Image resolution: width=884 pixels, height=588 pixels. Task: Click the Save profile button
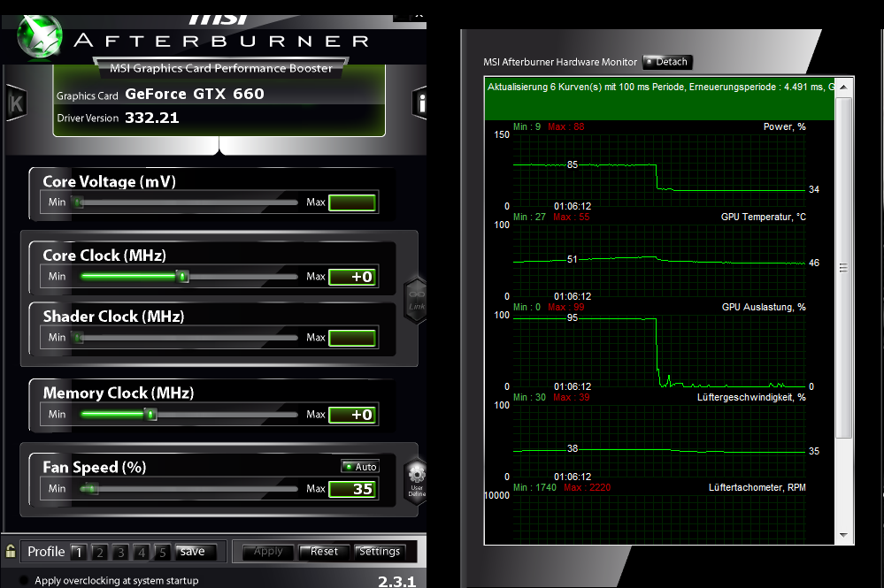tap(195, 552)
